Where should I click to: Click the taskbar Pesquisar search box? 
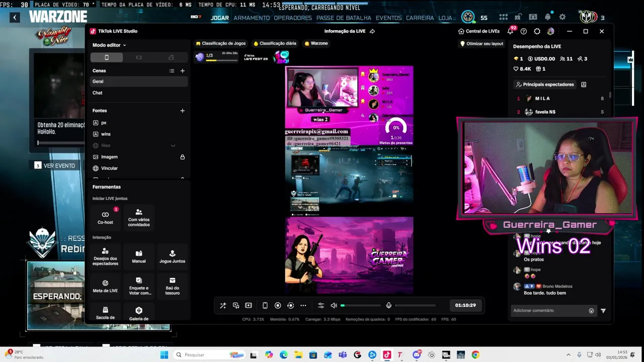click(x=210, y=355)
